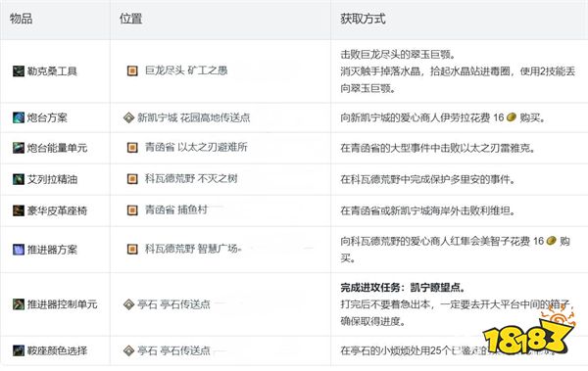Image resolution: width=588 pixels, height=371 pixels.
Task: Open the 推进器控制单元 item link
Action: click(63, 303)
